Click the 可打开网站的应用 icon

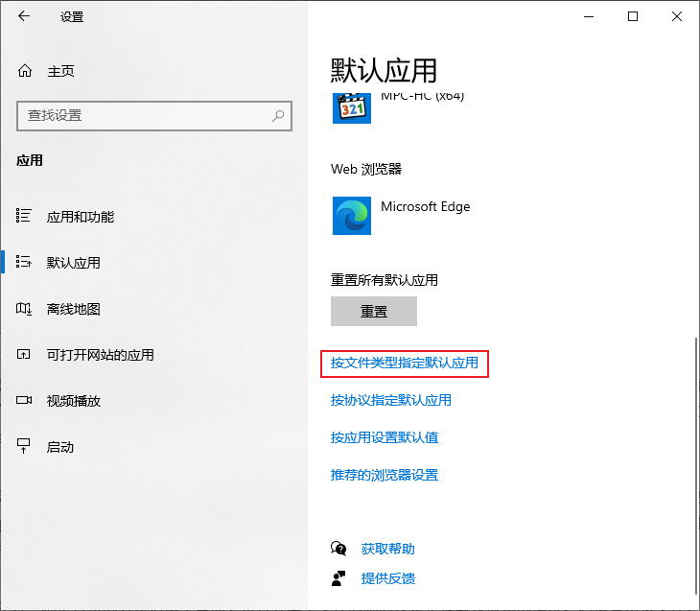point(23,355)
